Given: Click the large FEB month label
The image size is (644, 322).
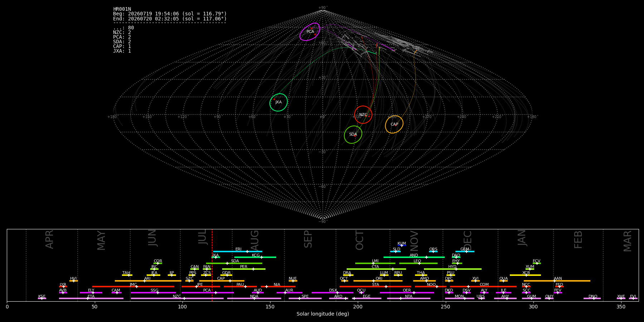Looking at the screenshot, I should coord(578,239).
